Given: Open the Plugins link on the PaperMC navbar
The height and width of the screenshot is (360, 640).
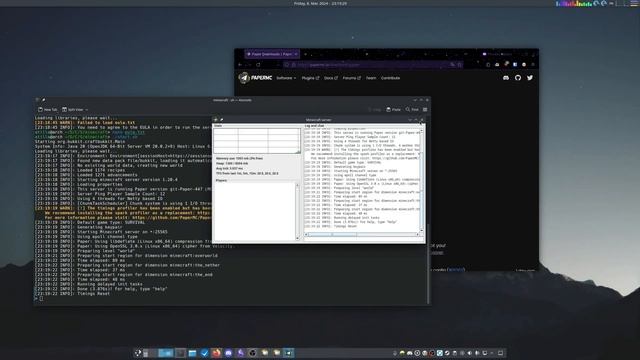Looking at the screenshot, I should point(310,78).
